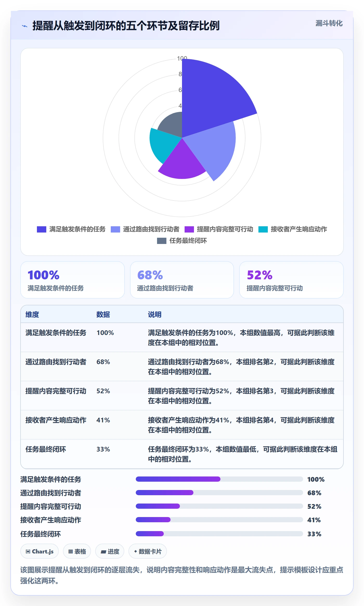Open the 68% 通过路由找到行动者 data card
Image resolution: width=364 pixels, height=606 pixels.
[182, 280]
